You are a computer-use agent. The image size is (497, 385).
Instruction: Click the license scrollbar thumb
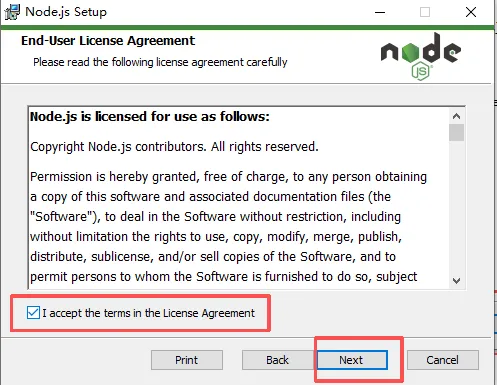coord(456,133)
